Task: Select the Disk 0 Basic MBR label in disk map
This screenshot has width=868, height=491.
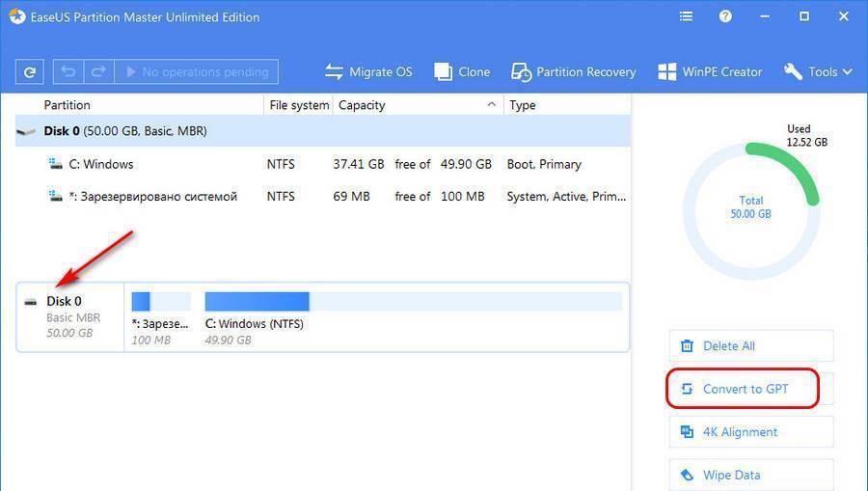Action: [69, 316]
